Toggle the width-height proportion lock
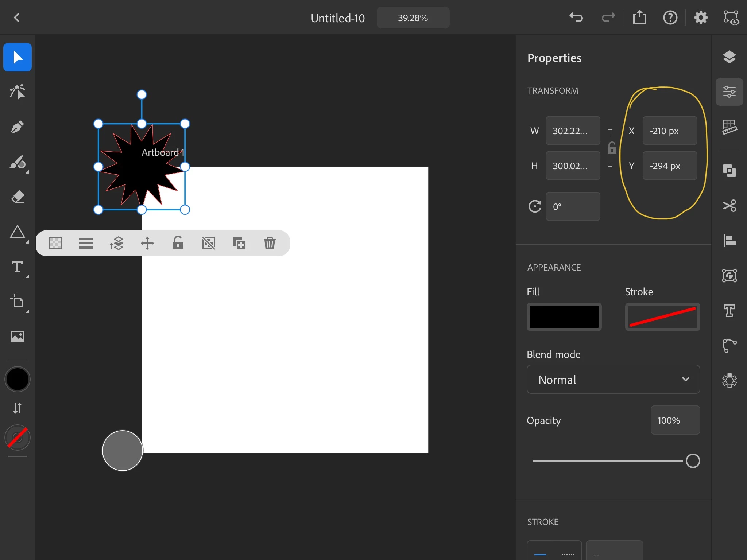The width and height of the screenshot is (747, 560). tap(612, 148)
